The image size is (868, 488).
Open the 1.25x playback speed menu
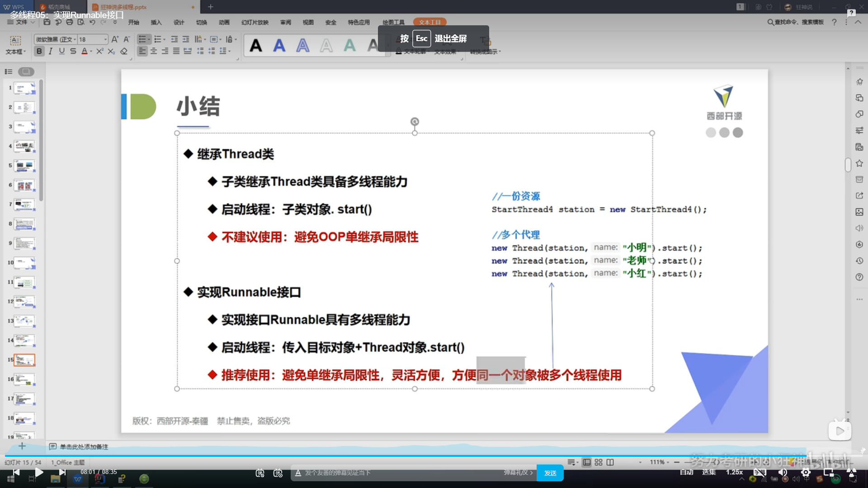734,472
